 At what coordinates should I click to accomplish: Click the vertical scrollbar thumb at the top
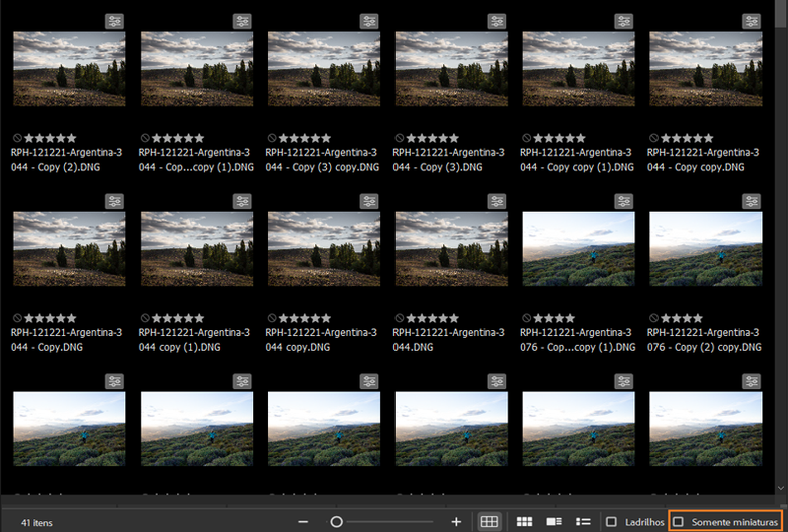pos(781,15)
